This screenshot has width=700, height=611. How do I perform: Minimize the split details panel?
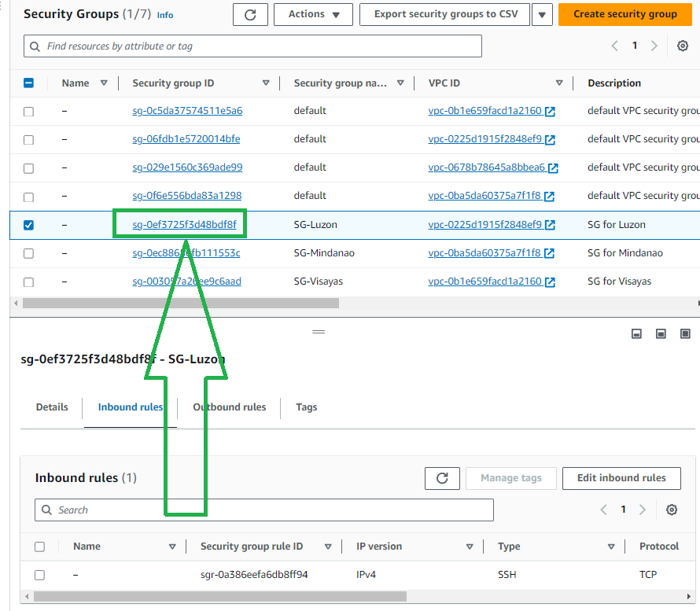click(636, 333)
